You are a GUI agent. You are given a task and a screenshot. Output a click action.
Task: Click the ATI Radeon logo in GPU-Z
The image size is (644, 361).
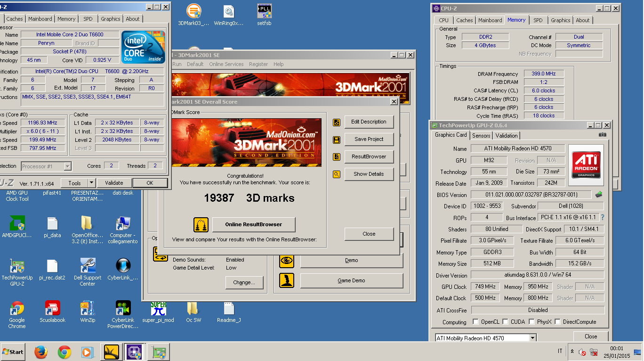point(586,165)
